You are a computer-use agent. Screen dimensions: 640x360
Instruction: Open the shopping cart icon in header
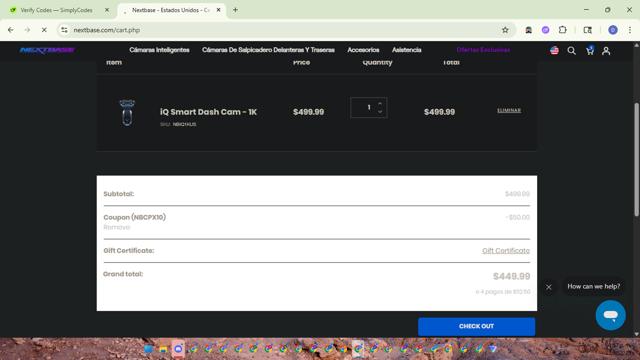[x=589, y=51]
